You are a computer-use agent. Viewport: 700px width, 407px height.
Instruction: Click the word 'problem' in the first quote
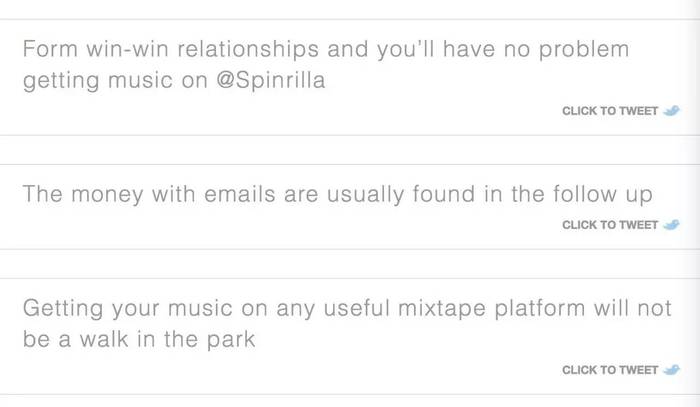click(x=584, y=50)
